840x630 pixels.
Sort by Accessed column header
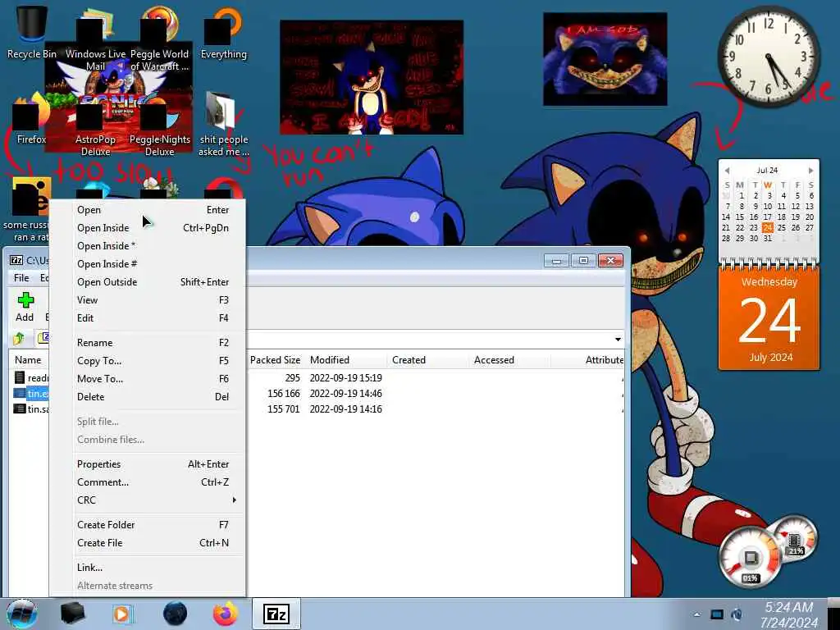click(x=509, y=360)
